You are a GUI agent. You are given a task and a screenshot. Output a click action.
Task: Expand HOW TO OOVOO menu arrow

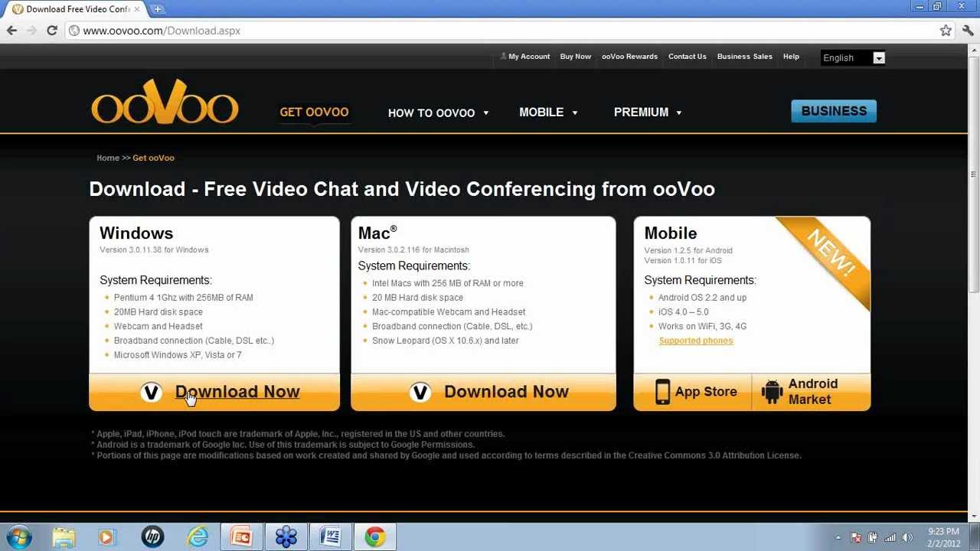point(485,113)
